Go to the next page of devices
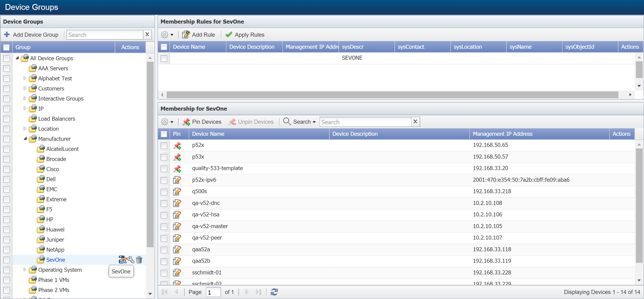The height and width of the screenshot is (299, 644). (247, 292)
